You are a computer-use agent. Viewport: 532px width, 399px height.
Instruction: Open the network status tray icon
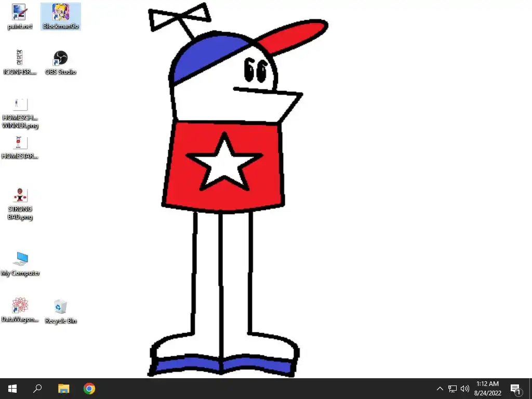point(453,389)
